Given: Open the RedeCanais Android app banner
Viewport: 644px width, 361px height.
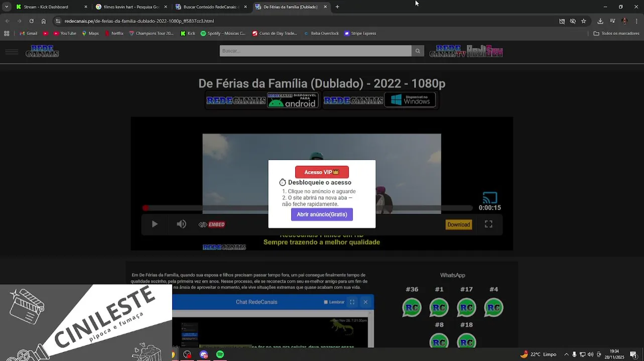Looking at the screenshot, I should [262, 100].
